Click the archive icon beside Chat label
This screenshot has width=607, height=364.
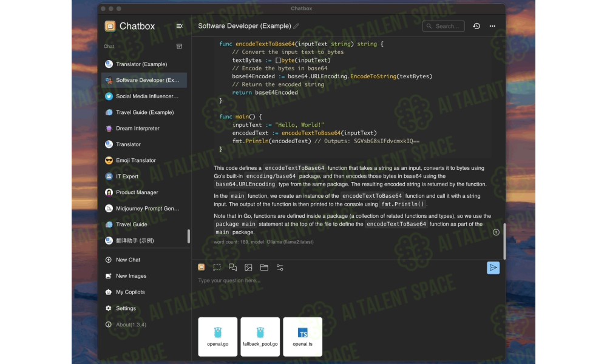[179, 47]
